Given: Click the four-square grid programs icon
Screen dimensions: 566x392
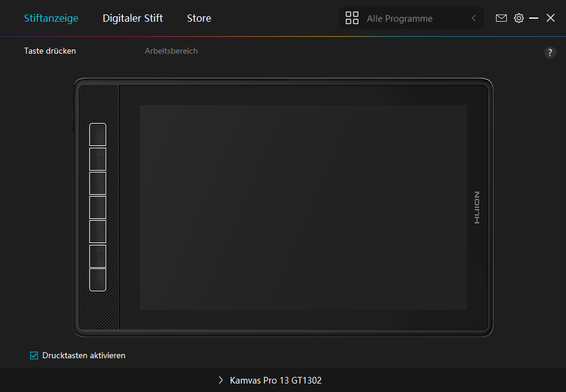Looking at the screenshot, I should [352, 18].
